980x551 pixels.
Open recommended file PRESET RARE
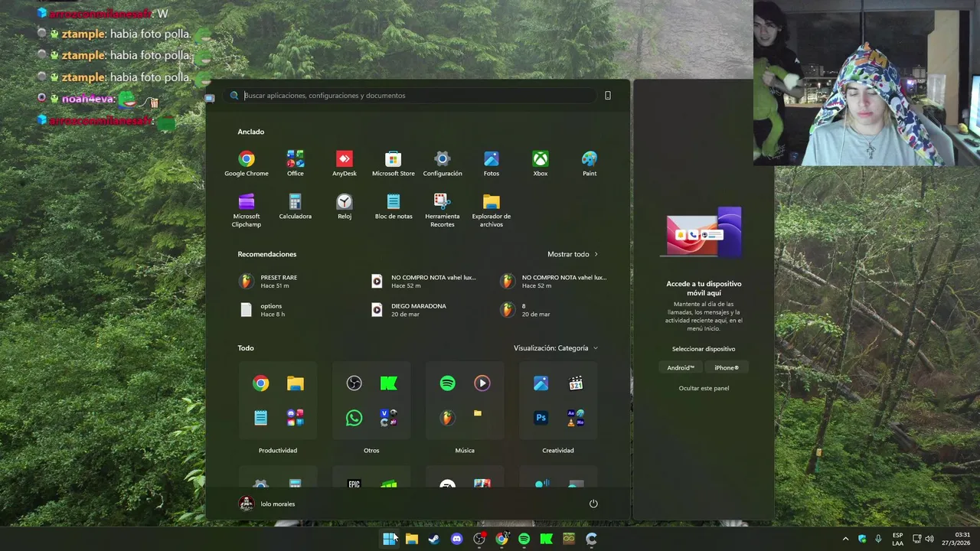(268, 282)
